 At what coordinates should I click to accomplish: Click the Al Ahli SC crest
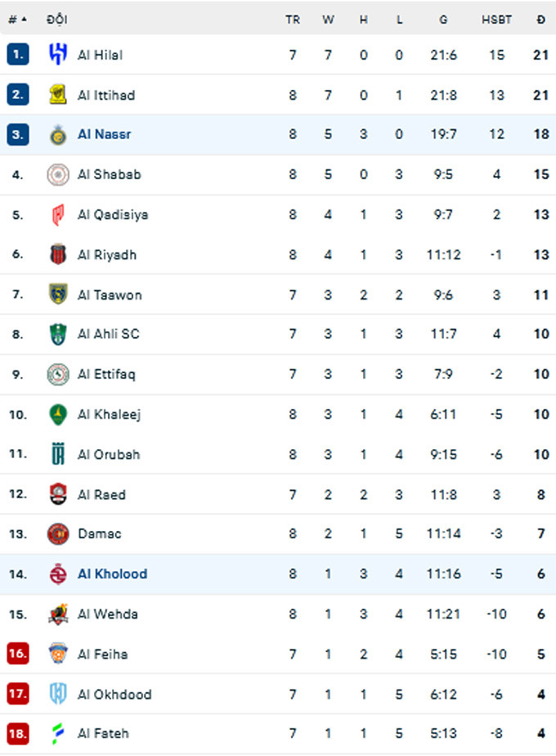pyautogui.click(x=57, y=334)
